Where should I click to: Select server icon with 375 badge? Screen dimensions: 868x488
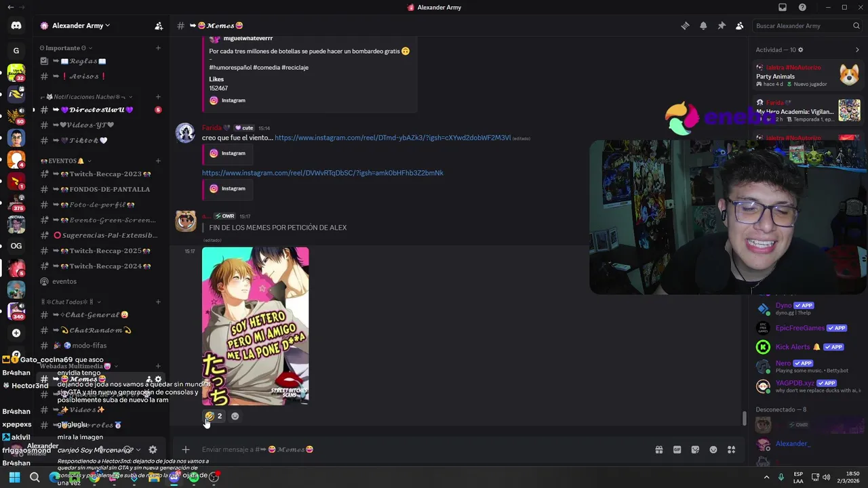point(16,202)
